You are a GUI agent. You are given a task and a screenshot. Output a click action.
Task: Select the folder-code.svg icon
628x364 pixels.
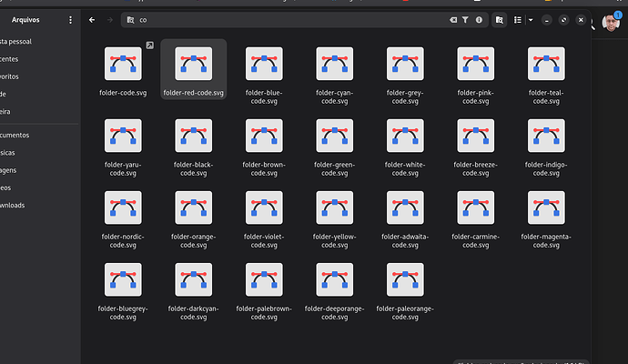point(123,64)
